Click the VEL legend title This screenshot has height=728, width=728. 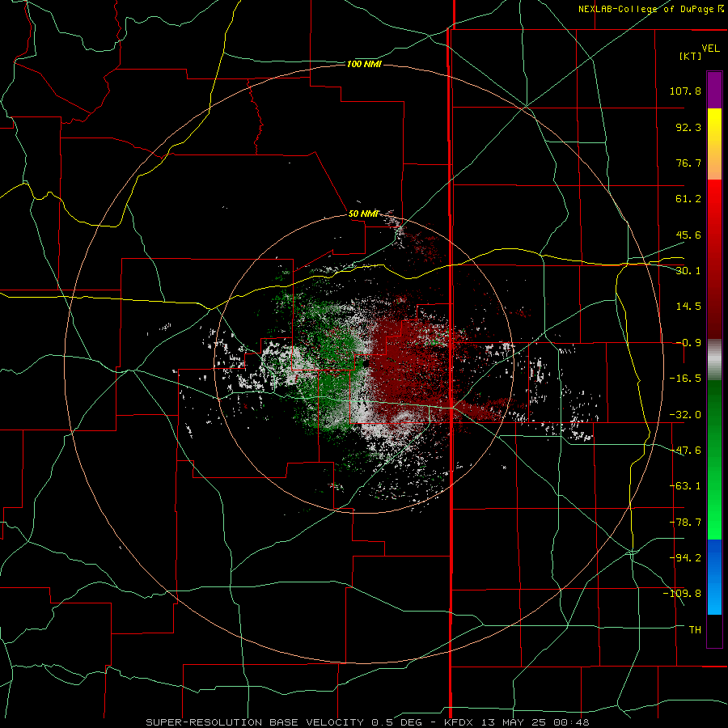click(x=710, y=49)
